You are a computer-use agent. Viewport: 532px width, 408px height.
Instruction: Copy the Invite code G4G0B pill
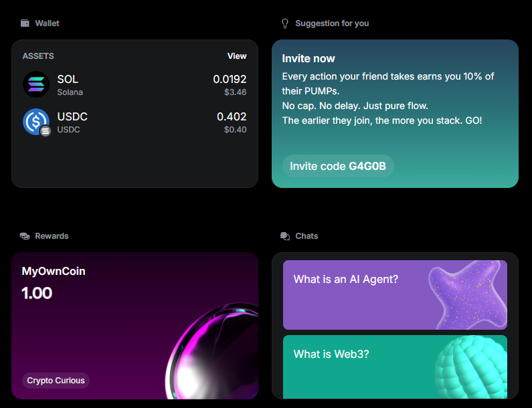pyautogui.click(x=338, y=166)
